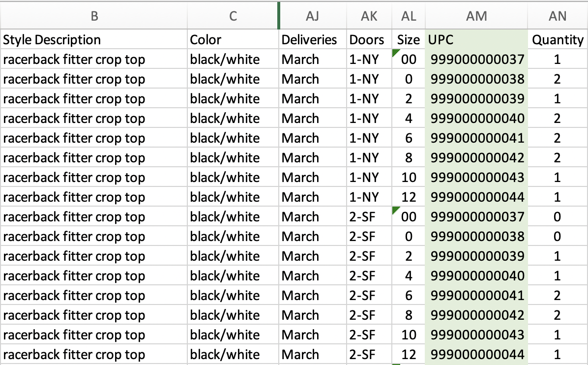Click Quantity cell for 1-NY size 8

click(x=558, y=157)
